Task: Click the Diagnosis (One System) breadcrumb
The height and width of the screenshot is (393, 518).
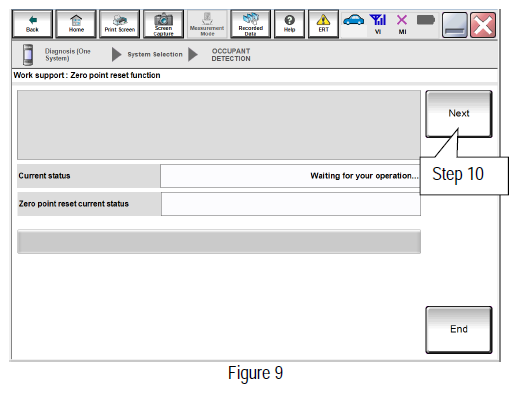Action: [68, 55]
